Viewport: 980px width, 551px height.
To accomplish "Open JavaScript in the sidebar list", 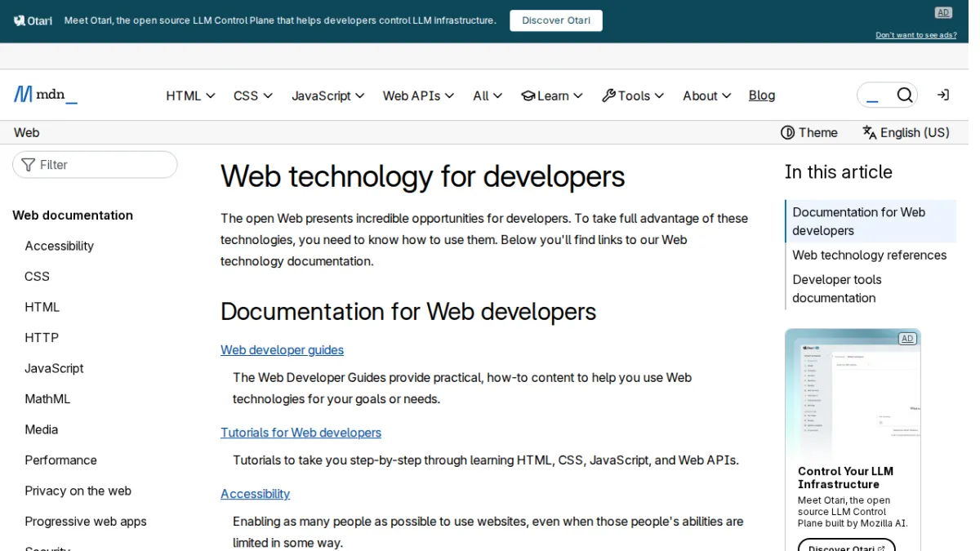I will (x=54, y=368).
